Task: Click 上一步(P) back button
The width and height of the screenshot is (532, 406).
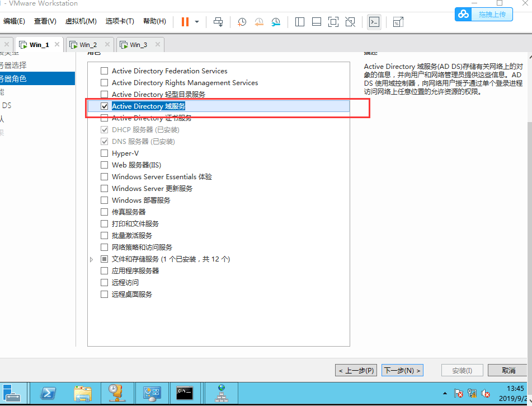Action: coord(356,370)
